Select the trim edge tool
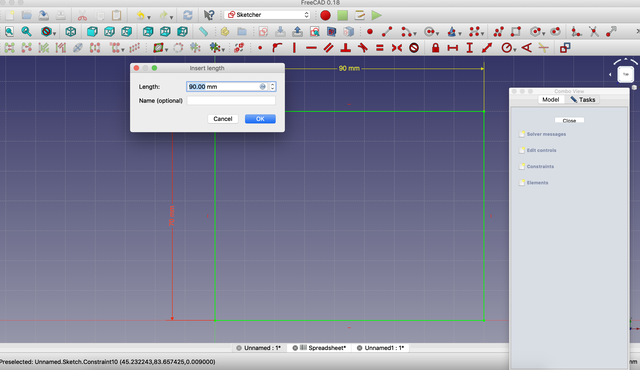640x370 pixels. [593, 31]
